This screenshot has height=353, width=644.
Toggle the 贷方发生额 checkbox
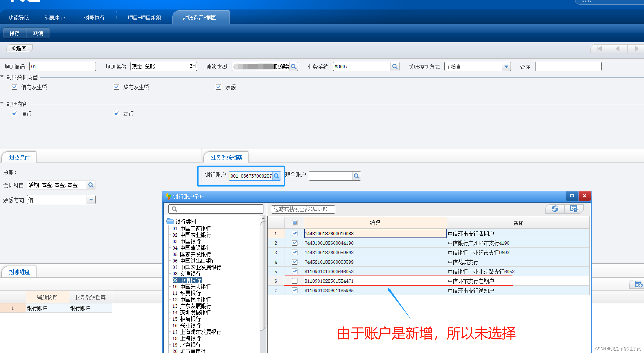click(x=116, y=87)
